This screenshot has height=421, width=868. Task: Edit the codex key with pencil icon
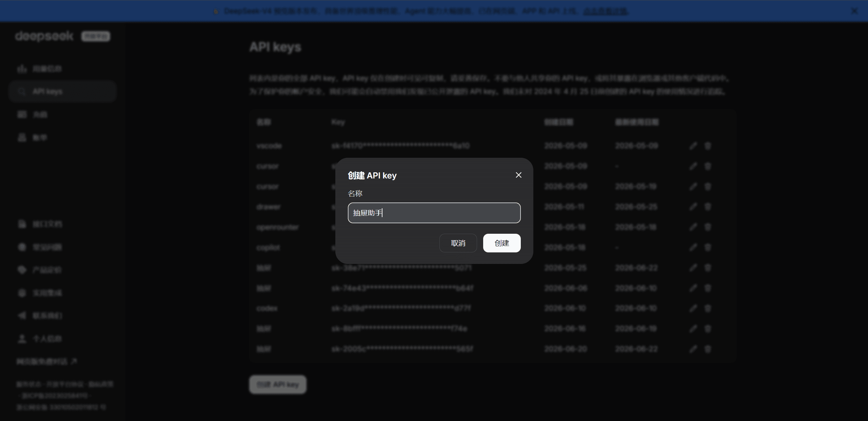[x=693, y=308]
